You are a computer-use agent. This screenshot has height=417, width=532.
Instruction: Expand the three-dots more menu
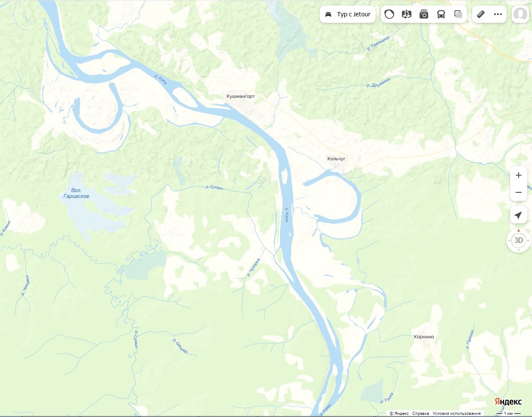pos(498,14)
